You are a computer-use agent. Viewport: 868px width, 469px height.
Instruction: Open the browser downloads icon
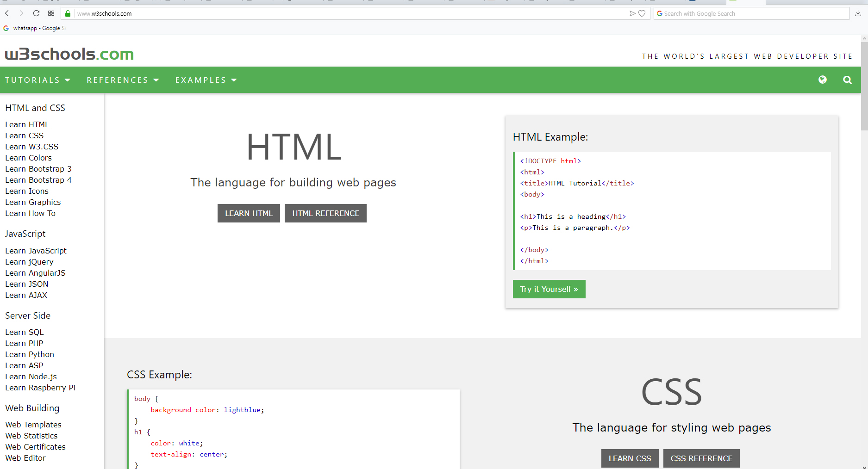(858, 13)
